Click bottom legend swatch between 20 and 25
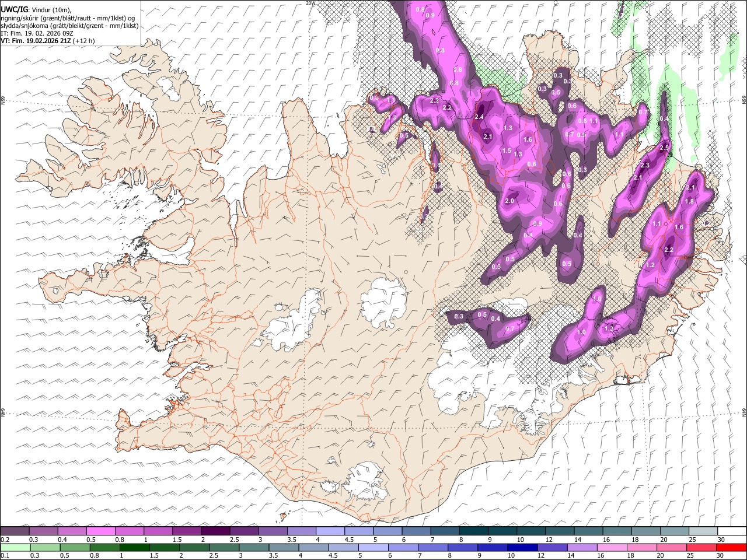This screenshot has width=747, height=560. [672, 547]
